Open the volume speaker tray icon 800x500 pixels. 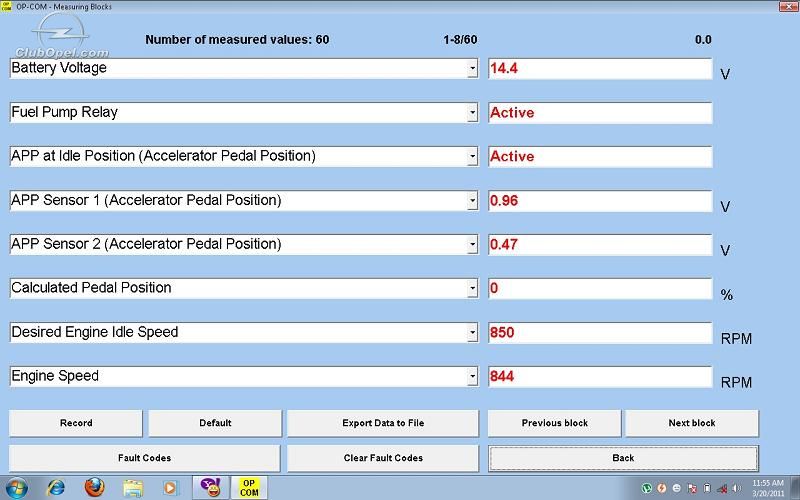coord(737,489)
